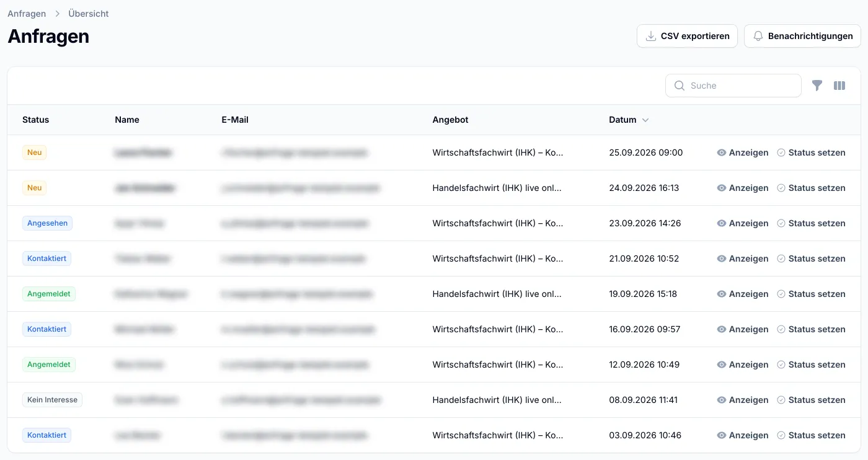868x460 pixels.
Task: Click the eye icon for 24.09.2026 16:13 row
Action: click(722, 188)
